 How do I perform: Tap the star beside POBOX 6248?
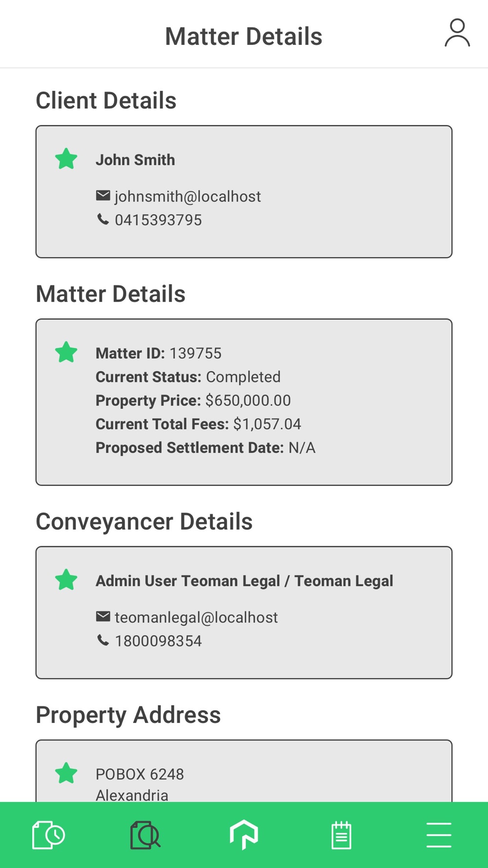[66, 773]
